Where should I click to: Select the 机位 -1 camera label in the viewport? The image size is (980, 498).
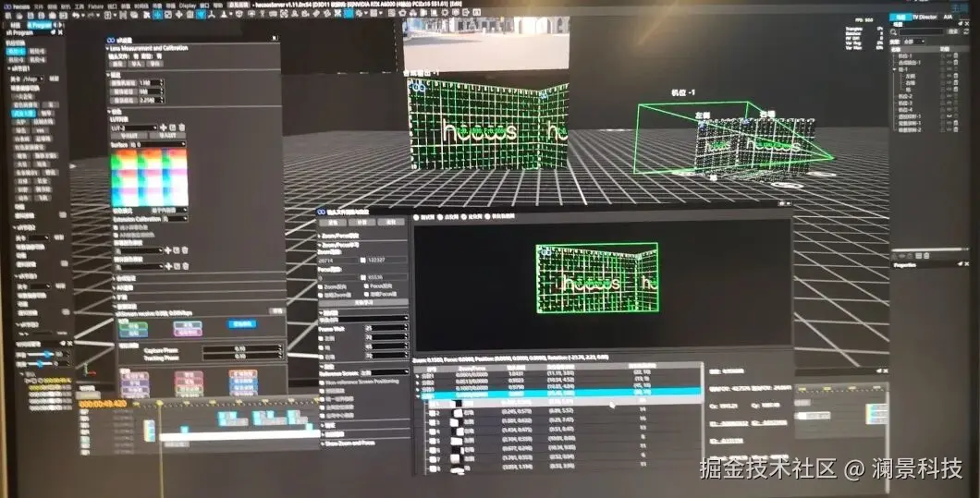(683, 92)
